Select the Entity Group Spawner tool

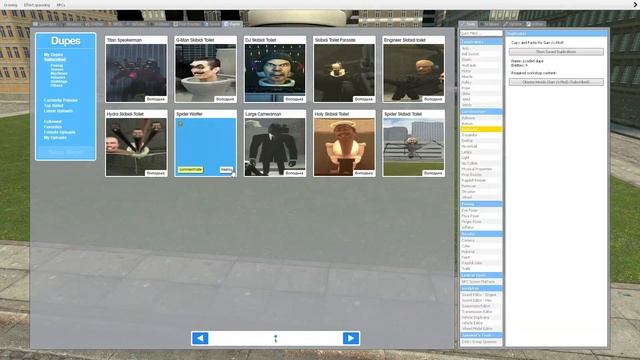click(x=481, y=342)
